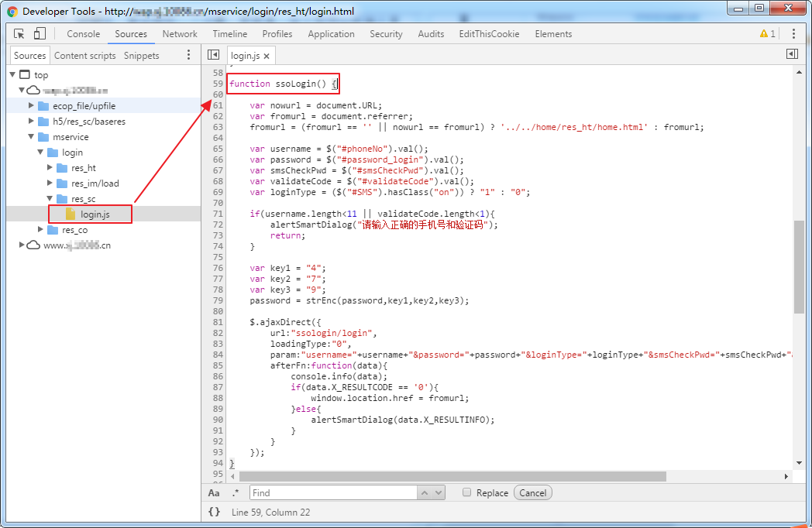812x528 pixels.
Task: Enable the Replace checkbox
Action: 466,492
